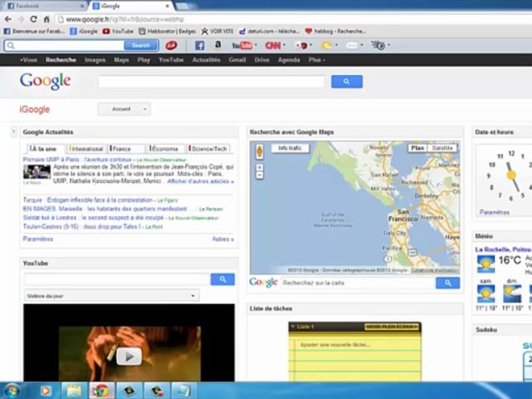532x399 pixels.
Task: Expand the mail toolbar dropdown arrow
Action: 362,45
